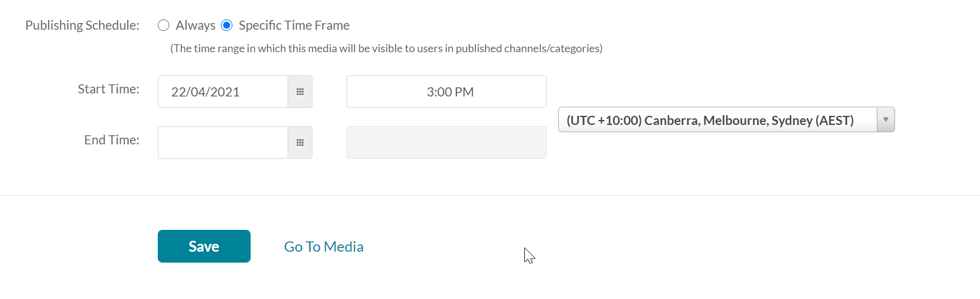Viewport: 980px width, 299px height.
Task: Click the greyed-out End Time hour field
Action: pos(447,143)
